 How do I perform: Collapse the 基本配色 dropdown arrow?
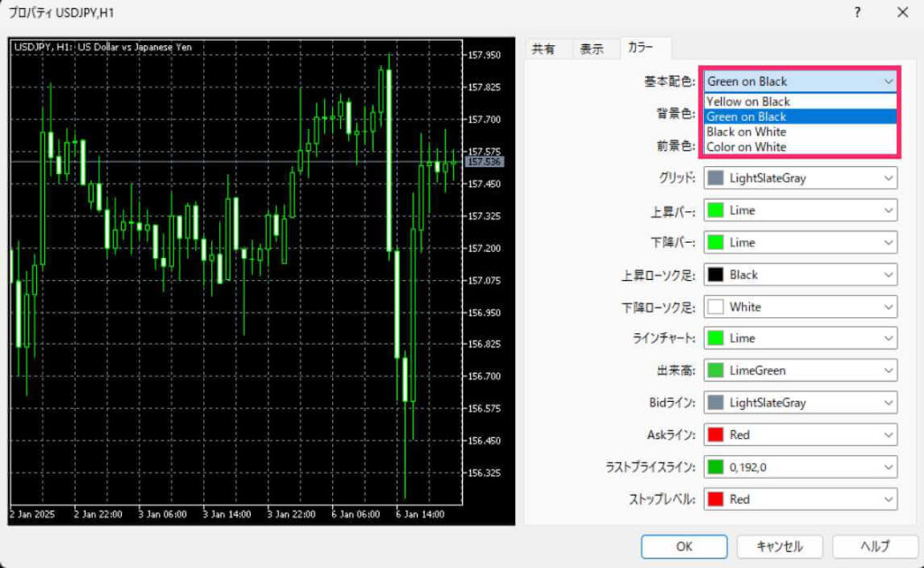pos(886,81)
